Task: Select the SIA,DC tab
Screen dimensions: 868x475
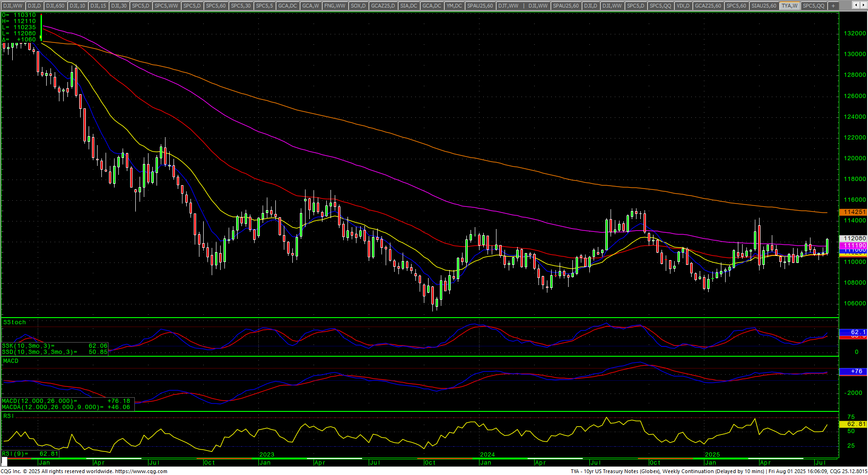Action: coord(408,6)
